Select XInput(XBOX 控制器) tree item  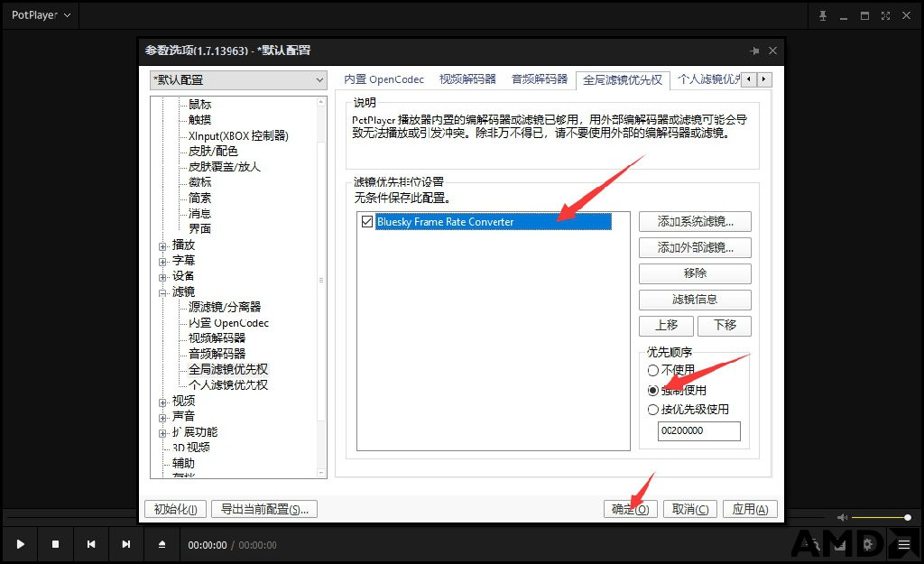[x=238, y=135]
